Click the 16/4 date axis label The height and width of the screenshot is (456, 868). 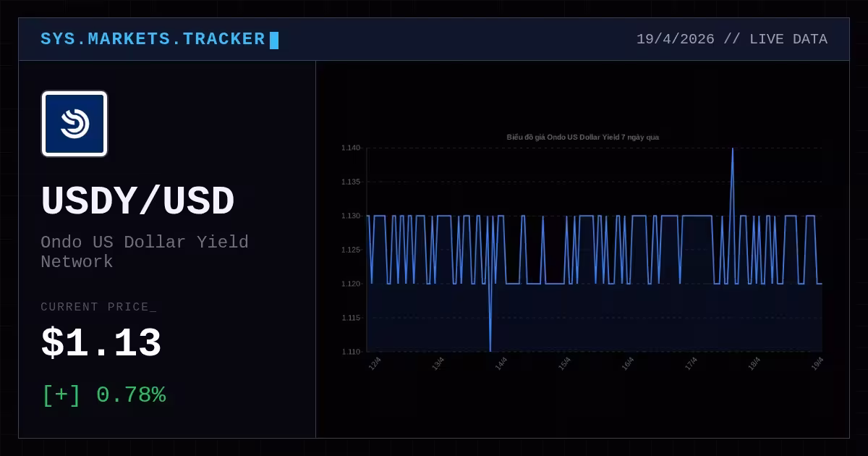pos(627,363)
